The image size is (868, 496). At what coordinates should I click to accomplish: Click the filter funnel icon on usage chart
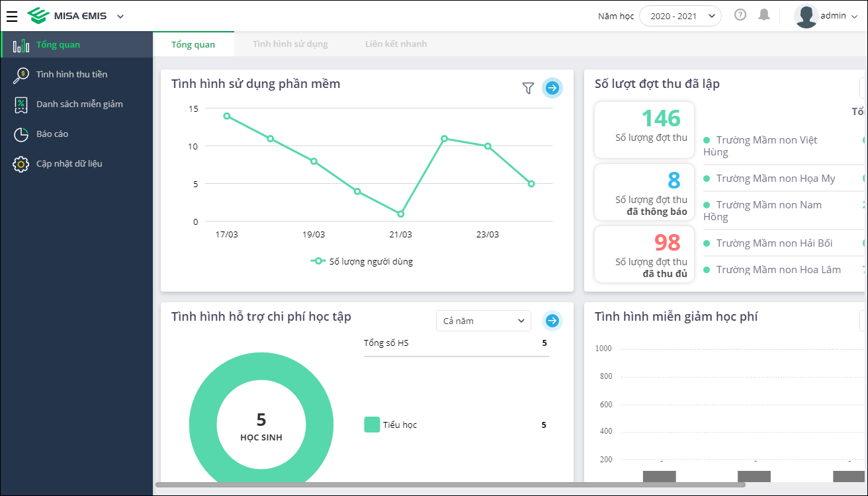click(x=528, y=88)
